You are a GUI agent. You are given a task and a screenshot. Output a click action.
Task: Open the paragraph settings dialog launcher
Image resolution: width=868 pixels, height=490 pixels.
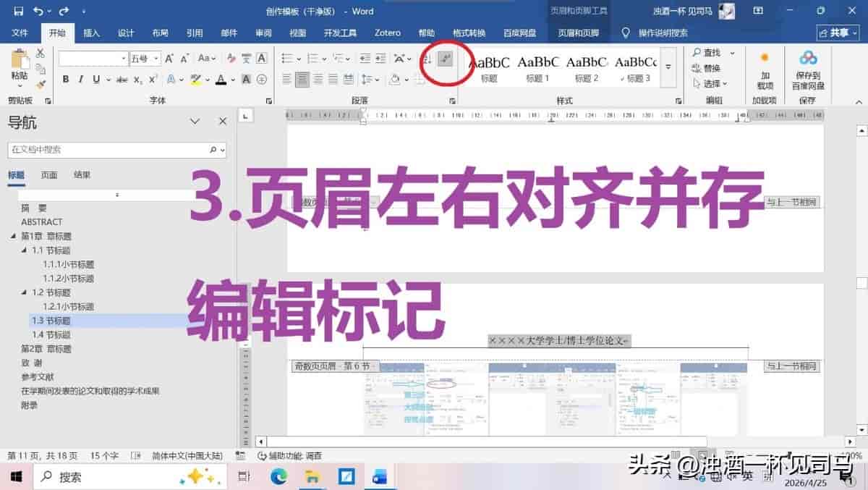[453, 101]
